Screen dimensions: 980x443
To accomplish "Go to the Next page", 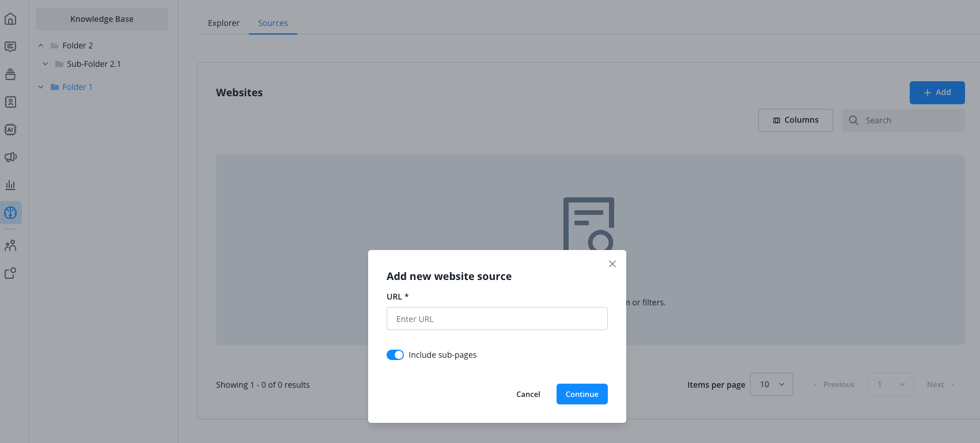I will [x=940, y=385].
